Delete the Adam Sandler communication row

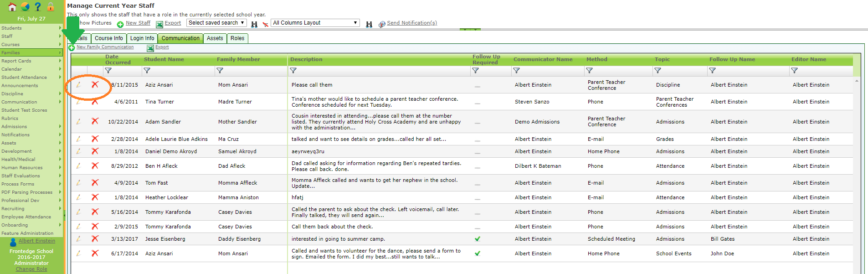pos(95,121)
